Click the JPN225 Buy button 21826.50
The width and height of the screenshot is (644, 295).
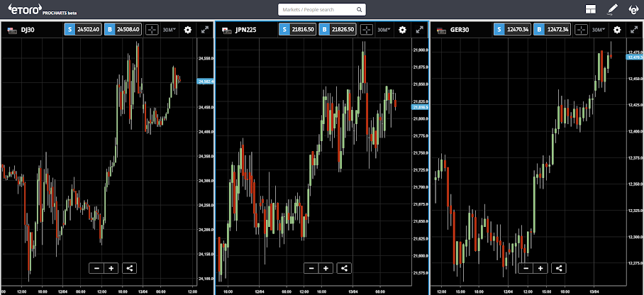click(x=338, y=30)
